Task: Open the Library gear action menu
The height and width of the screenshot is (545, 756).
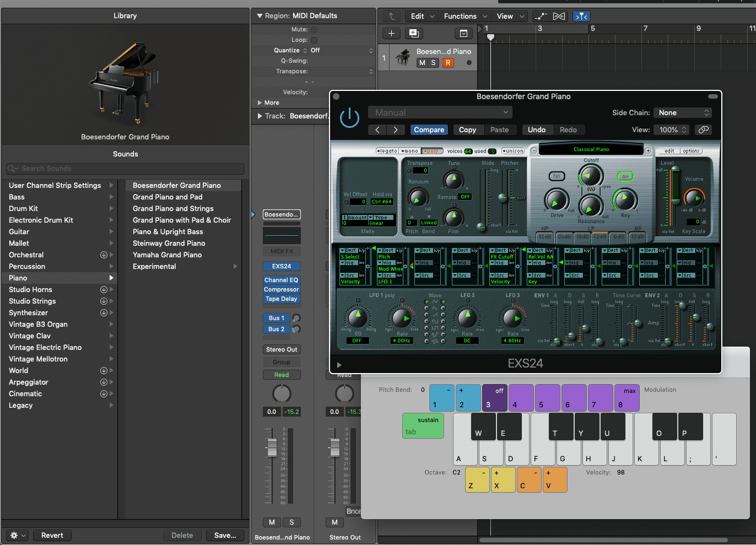Action: click(18, 535)
